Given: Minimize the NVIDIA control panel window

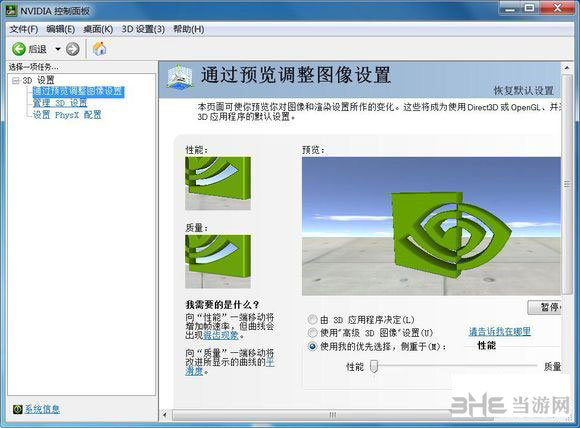Looking at the screenshot, I should pos(510,9).
